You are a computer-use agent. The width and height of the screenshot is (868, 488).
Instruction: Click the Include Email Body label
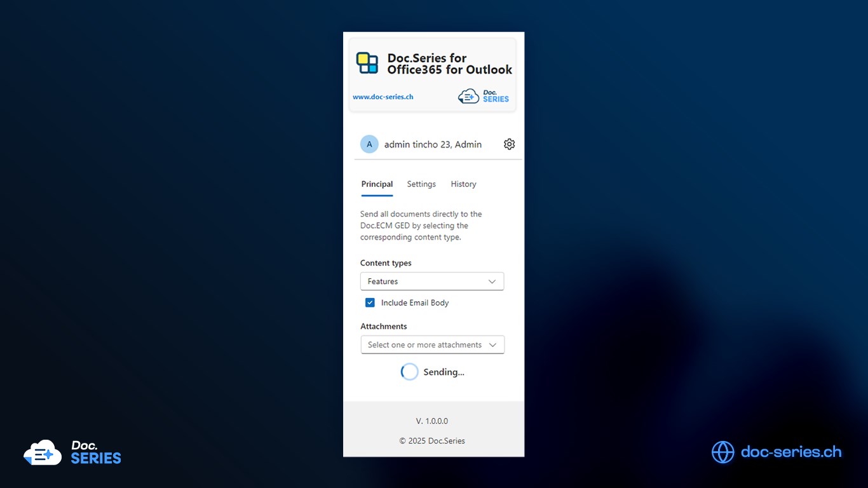point(415,303)
